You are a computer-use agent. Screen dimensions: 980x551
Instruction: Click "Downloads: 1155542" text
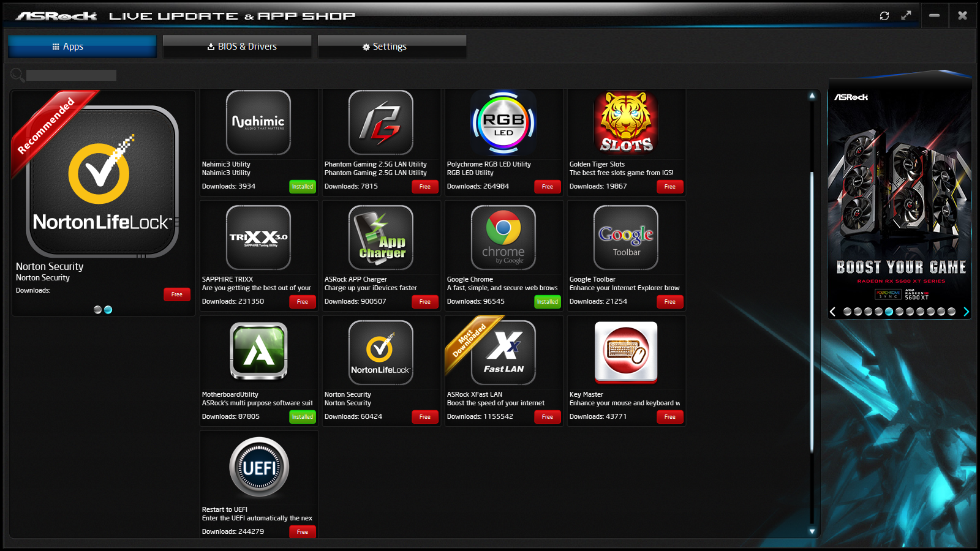coord(480,416)
